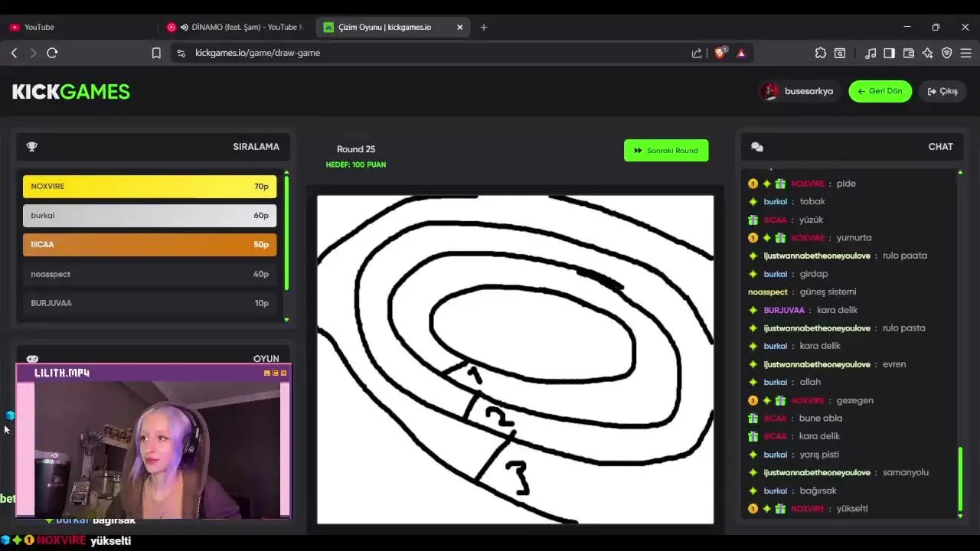The image size is (980, 551).
Task: Click HEDEF: 100 PUAN text
Action: click(356, 165)
